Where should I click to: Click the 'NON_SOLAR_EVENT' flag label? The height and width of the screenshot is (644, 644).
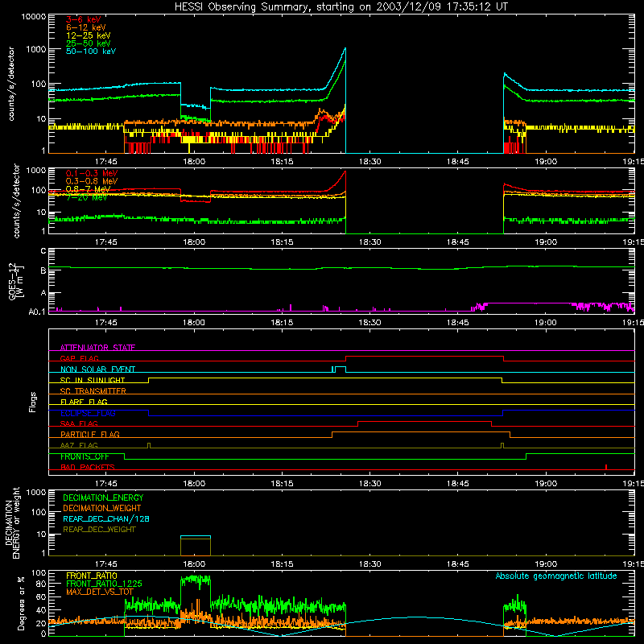tap(97, 369)
